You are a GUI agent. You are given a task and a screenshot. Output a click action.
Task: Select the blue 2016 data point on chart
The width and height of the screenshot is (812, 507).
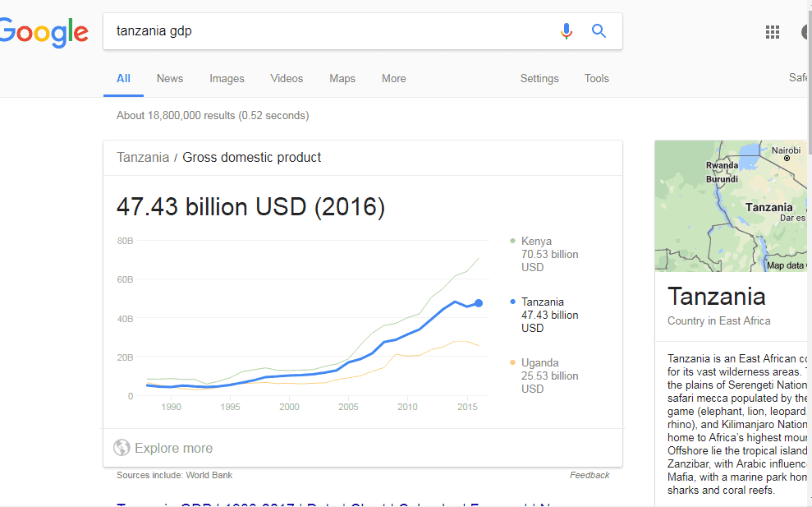[x=479, y=303]
